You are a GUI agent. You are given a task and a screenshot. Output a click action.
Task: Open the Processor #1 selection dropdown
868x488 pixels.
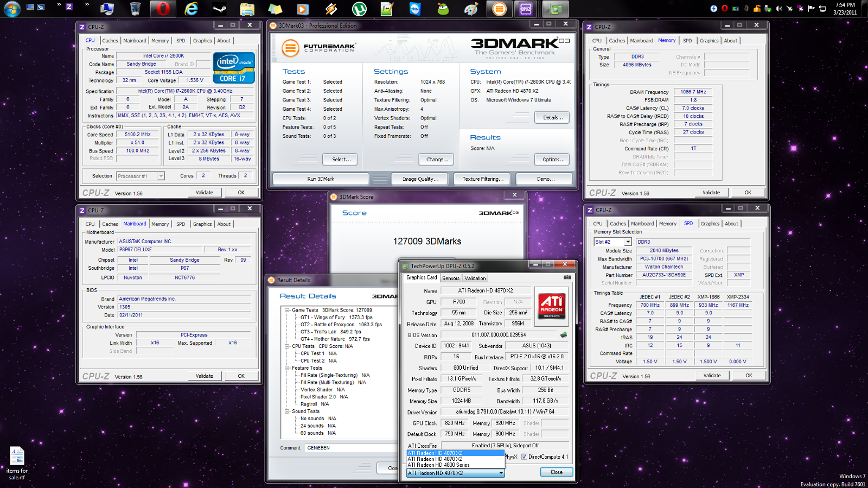coord(161,176)
